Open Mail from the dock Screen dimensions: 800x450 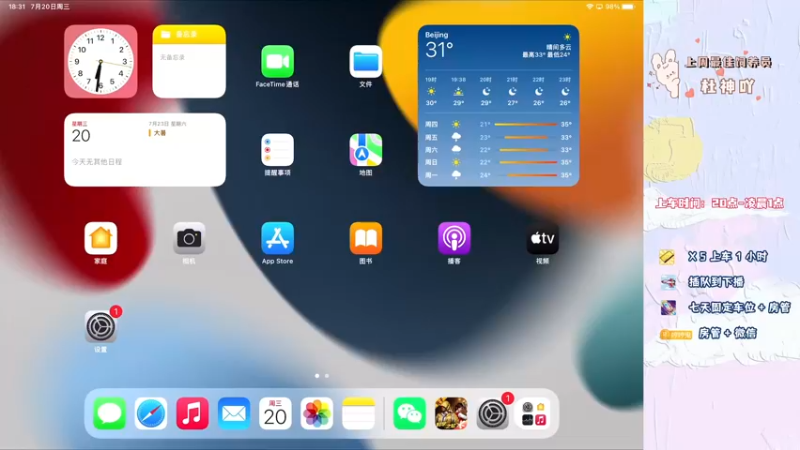(x=234, y=413)
